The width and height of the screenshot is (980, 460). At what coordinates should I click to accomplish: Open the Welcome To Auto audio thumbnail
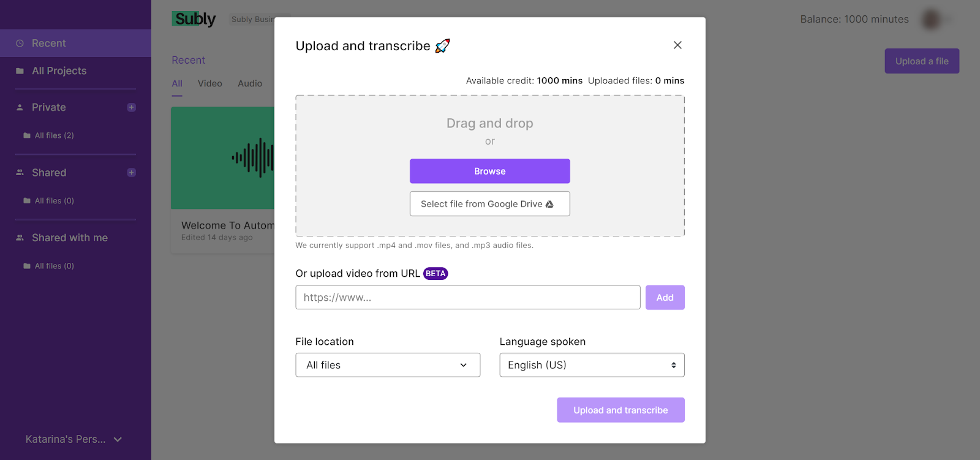[x=223, y=158]
